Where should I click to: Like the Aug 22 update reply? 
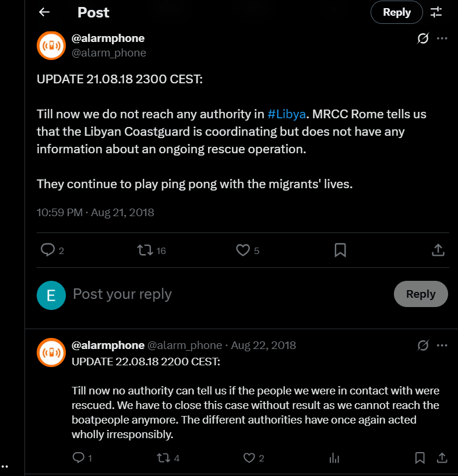click(x=249, y=458)
